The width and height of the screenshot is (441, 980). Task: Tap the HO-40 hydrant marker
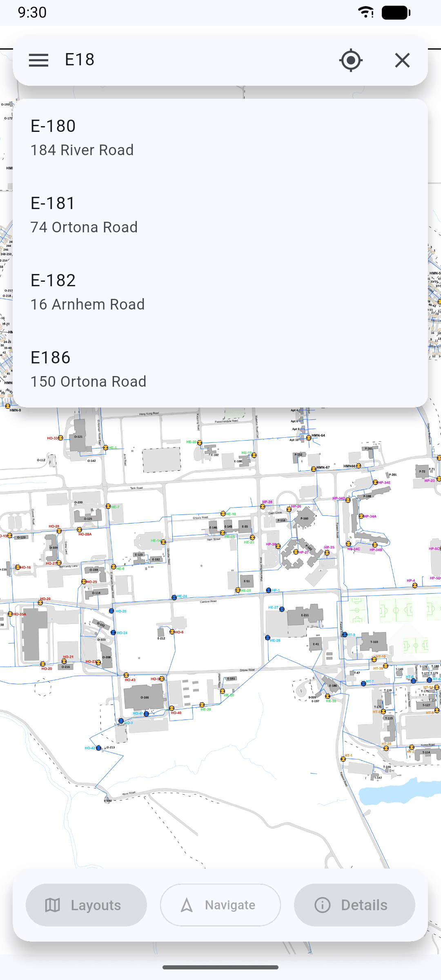[171, 708]
